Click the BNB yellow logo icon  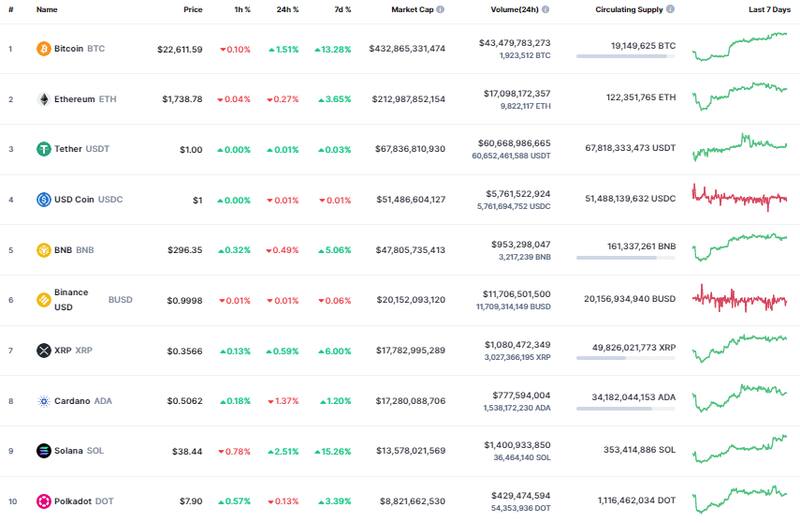(x=43, y=250)
